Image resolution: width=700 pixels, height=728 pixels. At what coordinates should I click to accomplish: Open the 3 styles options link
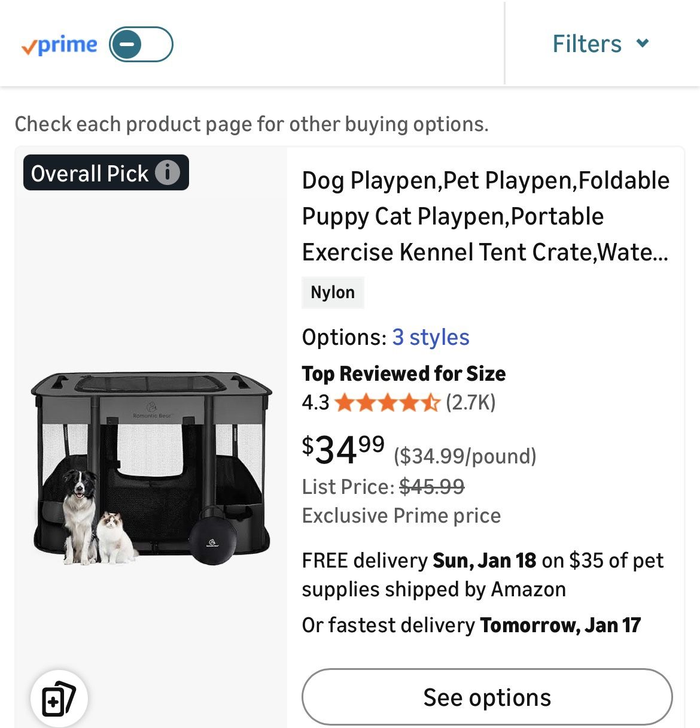[x=431, y=337]
